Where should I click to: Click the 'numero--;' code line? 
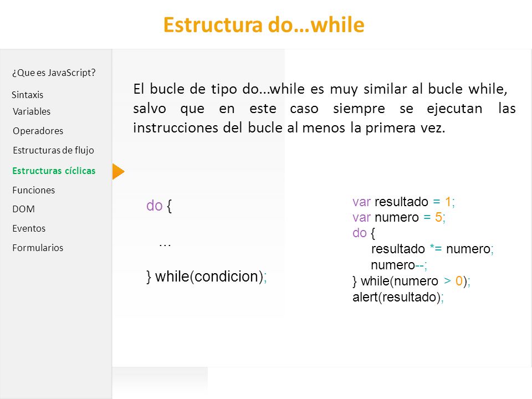click(x=398, y=265)
